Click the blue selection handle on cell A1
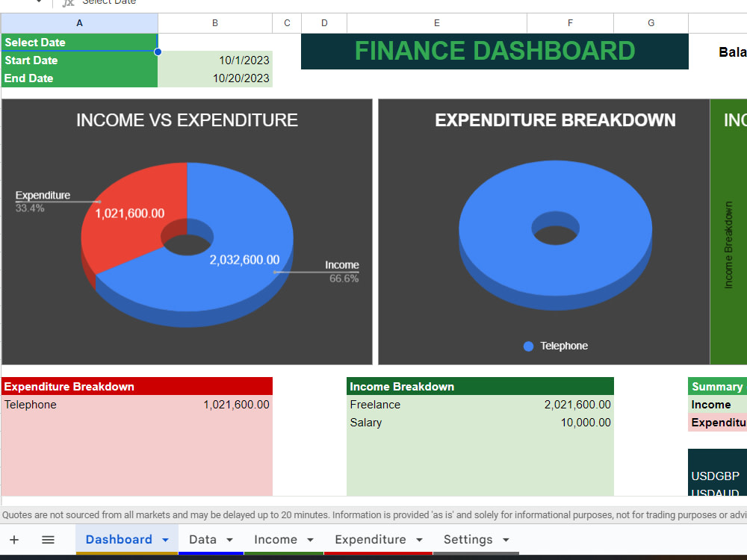747x560 pixels. 158,52
